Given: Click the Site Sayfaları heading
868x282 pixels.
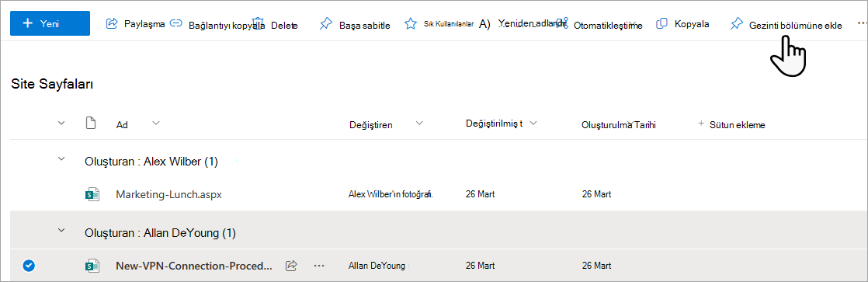Looking at the screenshot, I should pyautogui.click(x=51, y=85).
